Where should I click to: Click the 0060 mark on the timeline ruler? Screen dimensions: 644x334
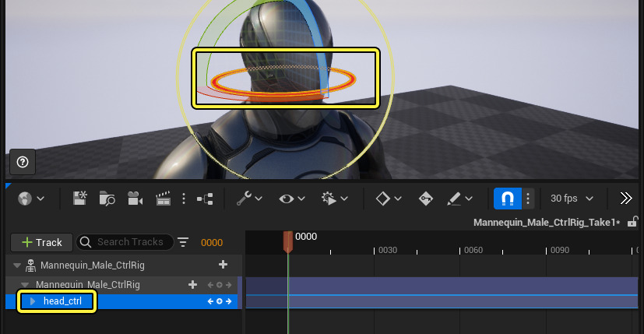(x=473, y=250)
